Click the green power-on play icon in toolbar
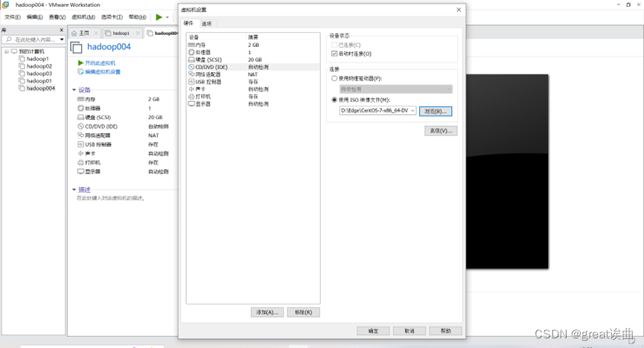 (x=159, y=17)
